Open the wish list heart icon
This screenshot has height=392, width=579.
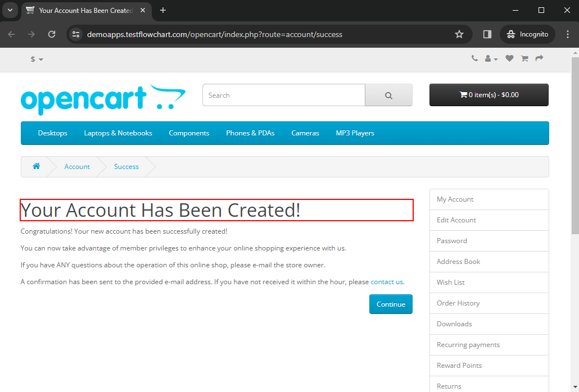coord(509,58)
